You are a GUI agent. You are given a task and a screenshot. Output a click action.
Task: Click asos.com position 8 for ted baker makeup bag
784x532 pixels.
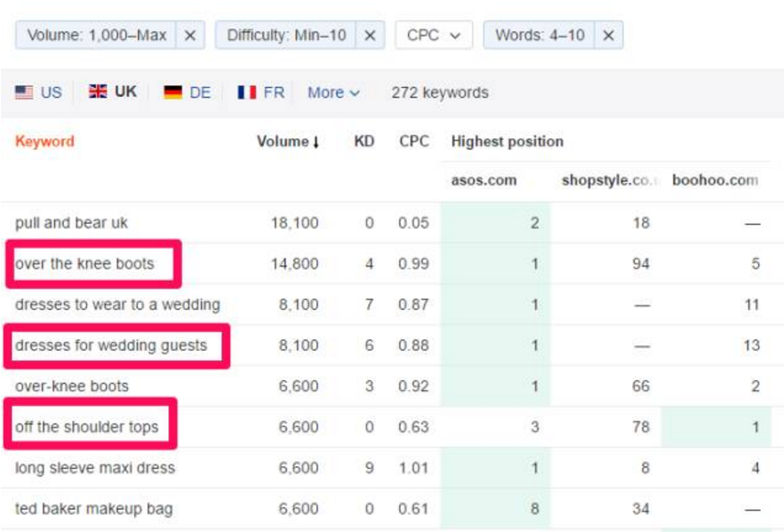coord(534,509)
